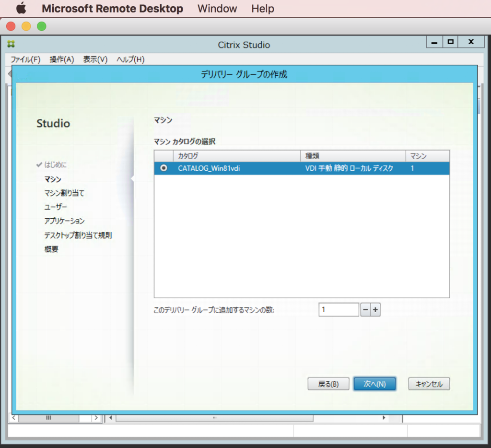This screenshot has height=448, width=491.
Task: Click the 次へ(N) next button
Action: 374,384
